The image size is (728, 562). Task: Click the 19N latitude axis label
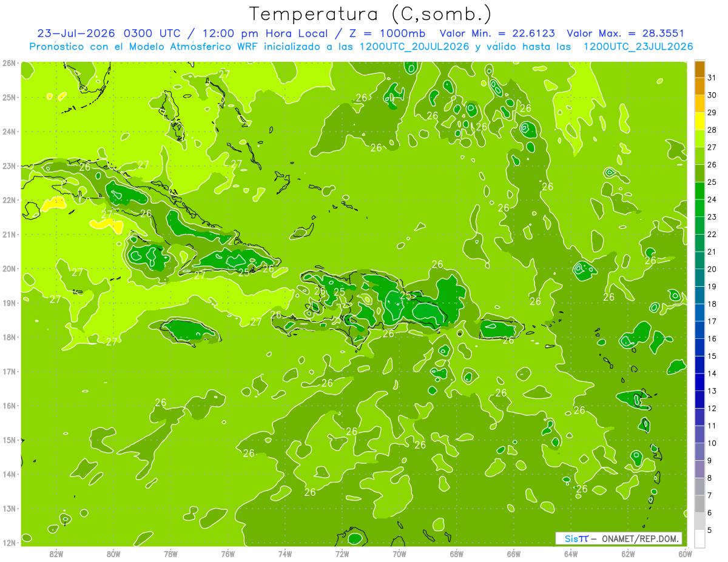click(8, 303)
